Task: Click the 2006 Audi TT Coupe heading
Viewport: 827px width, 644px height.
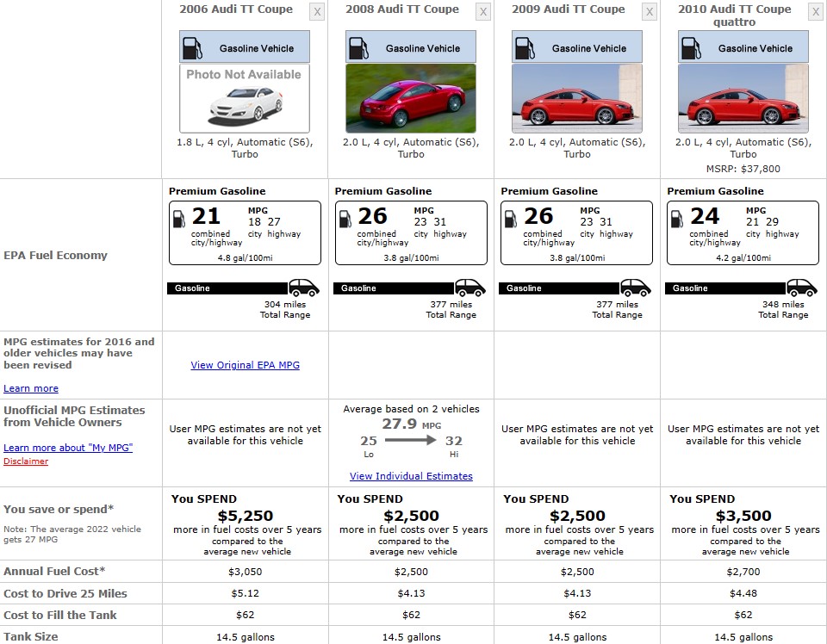Action: (236, 9)
